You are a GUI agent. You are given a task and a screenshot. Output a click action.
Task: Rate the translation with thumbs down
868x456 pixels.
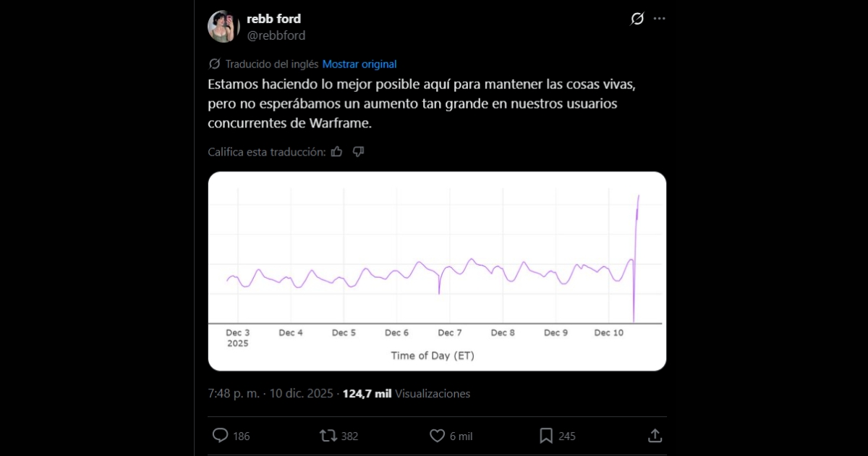(358, 152)
